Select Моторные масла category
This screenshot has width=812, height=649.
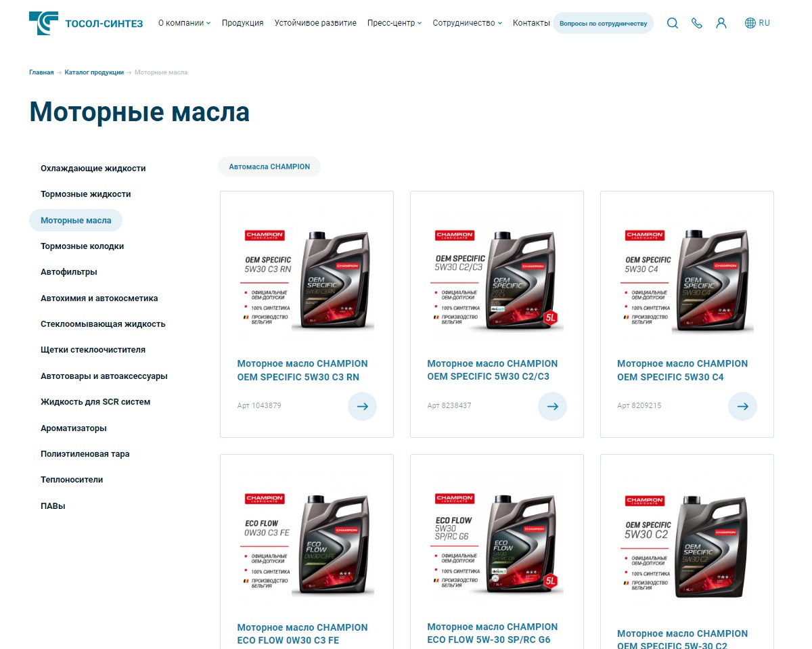coord(76,221)
